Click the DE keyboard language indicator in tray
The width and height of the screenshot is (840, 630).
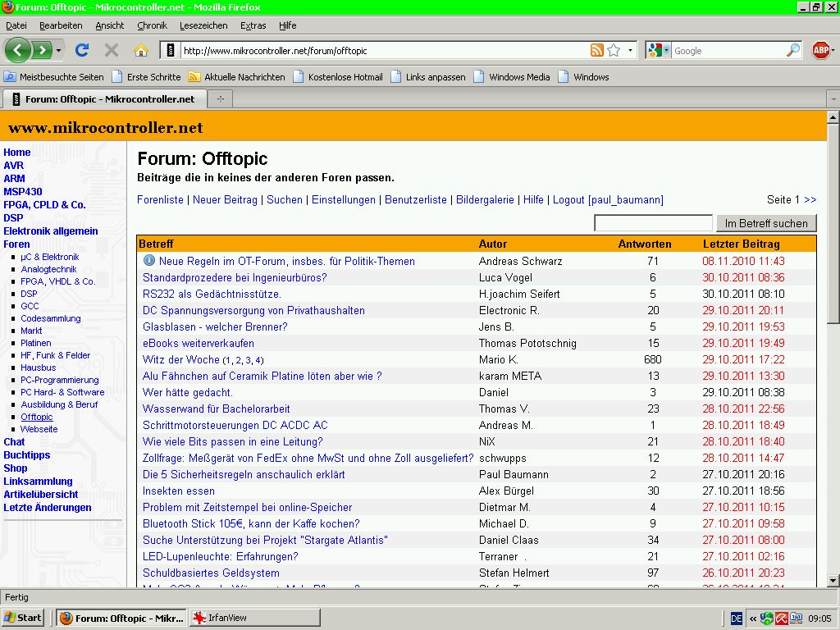point(736,618)
